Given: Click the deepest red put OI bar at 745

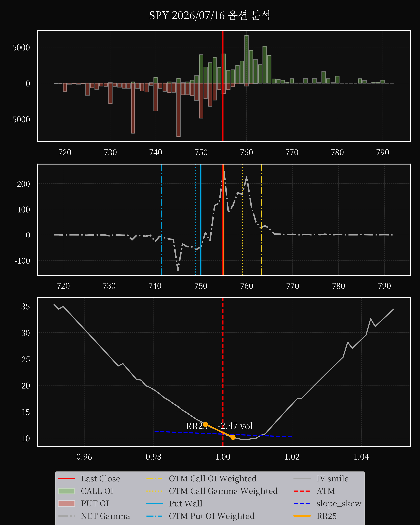Looking at the screenshot, I should 178,110.
